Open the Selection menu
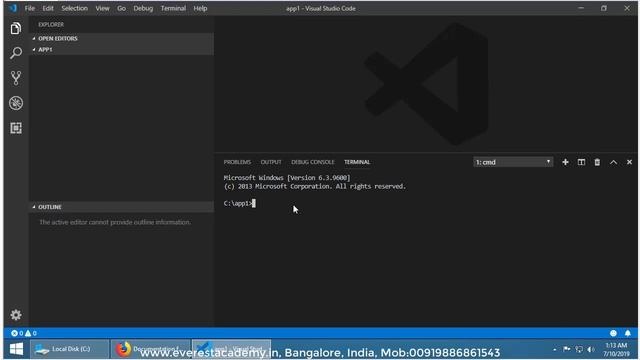The width and height of the screenshot is (640, 360). 74,8
